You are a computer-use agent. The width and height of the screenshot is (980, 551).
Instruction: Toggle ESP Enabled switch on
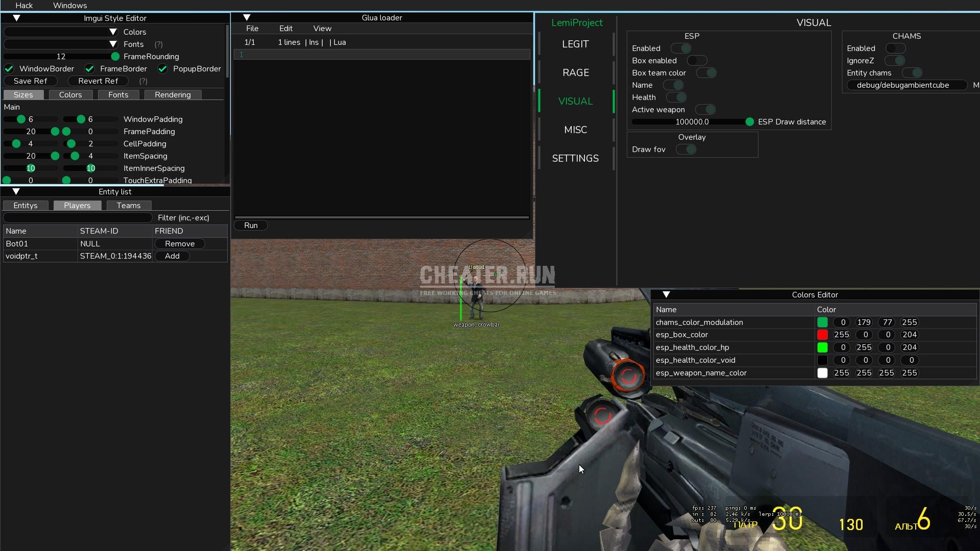(681, 48)
